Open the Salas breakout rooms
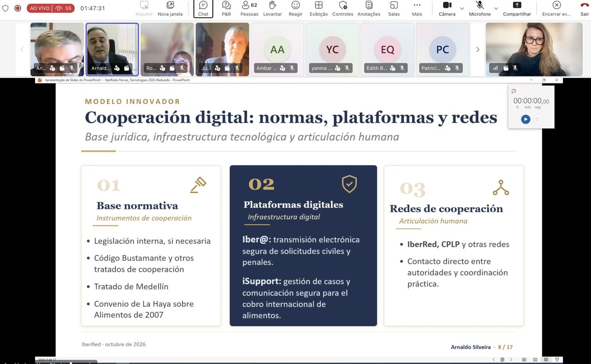 pyautogui.click(x=394, y=8)
